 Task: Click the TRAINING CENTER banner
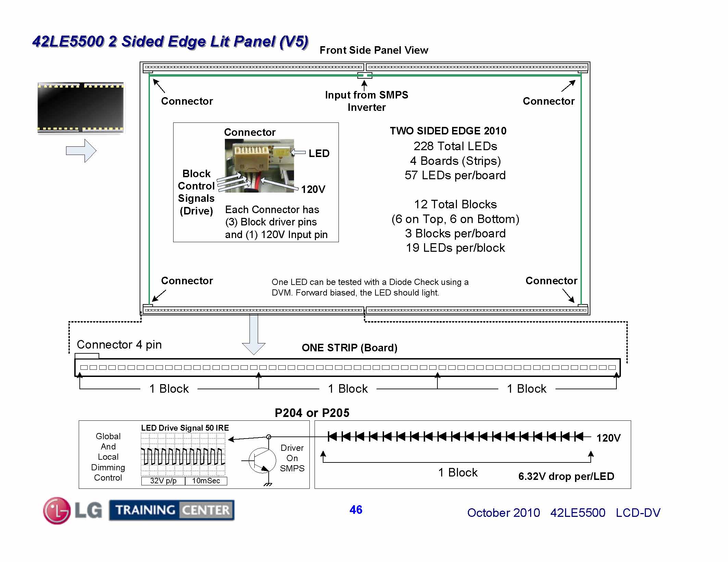pyautogui.click(x=172, y=510)
